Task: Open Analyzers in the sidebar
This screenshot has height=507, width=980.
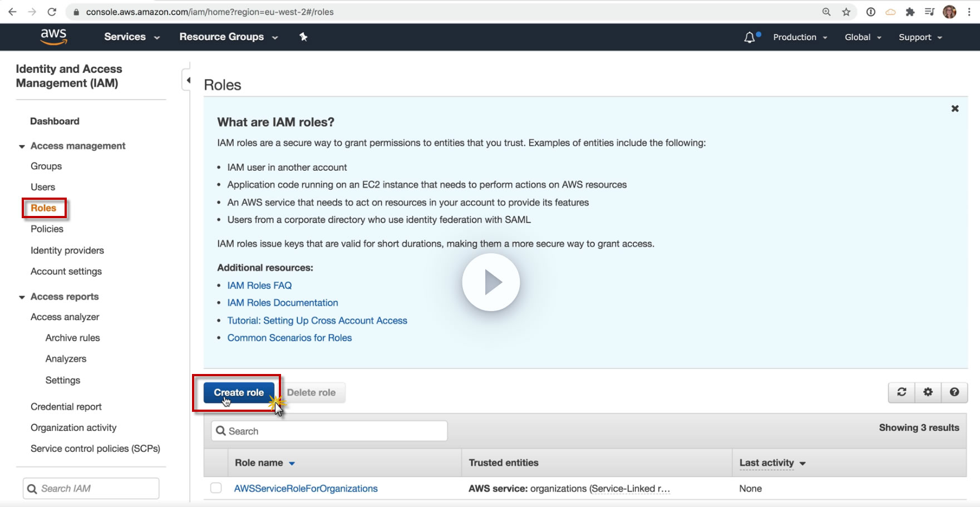Action: [66, 359]
